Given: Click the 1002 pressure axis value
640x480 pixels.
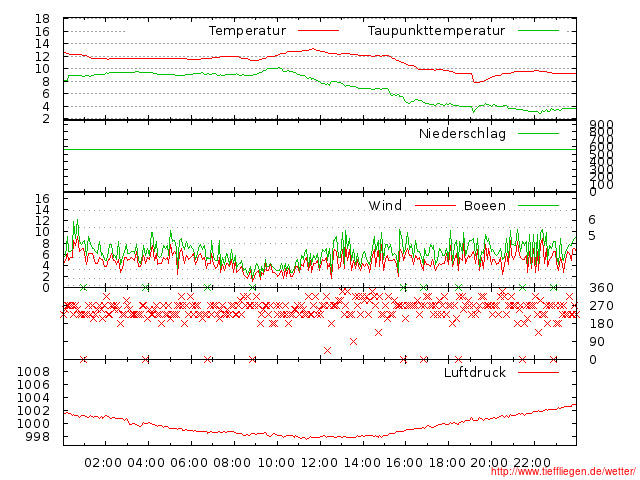Looking at the screenshot, I should coord(33,411).
